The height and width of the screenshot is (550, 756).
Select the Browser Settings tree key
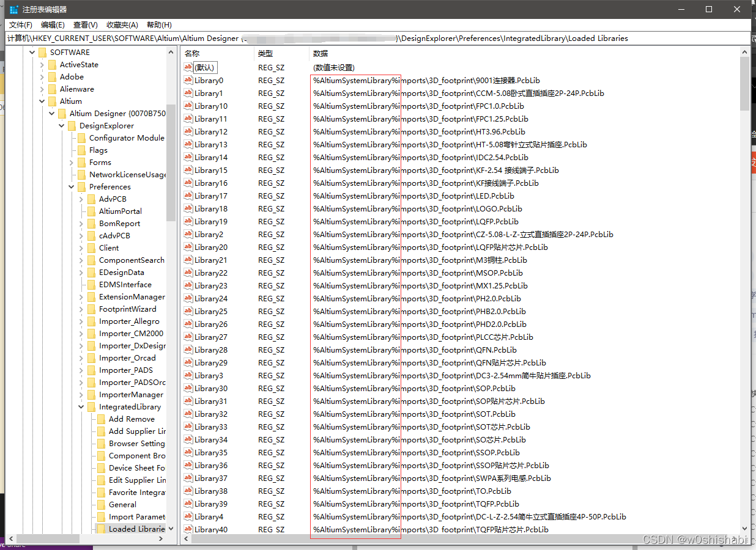pyautogui.click(x=137, y=443)
